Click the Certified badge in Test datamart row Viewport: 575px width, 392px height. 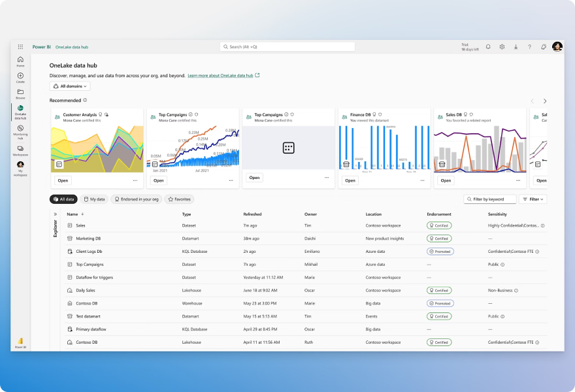pos(439,316)
